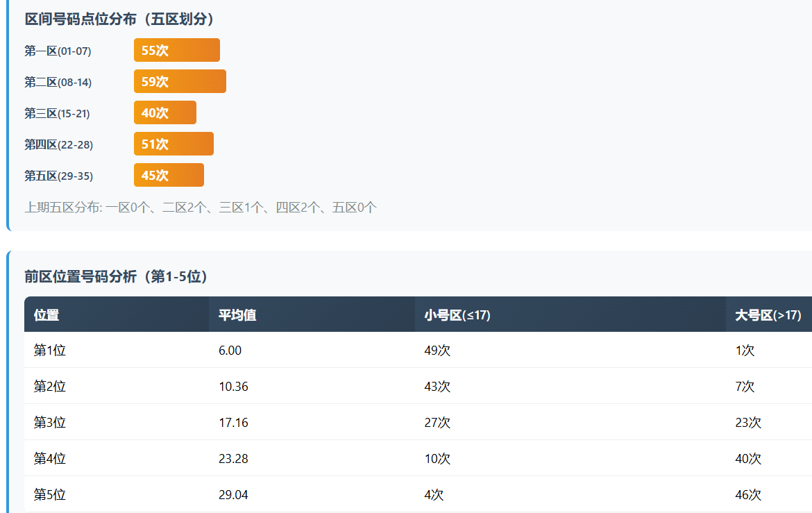
Task: Click the 46次 cell in 大号区 column
Action: [x=748, y=495]
